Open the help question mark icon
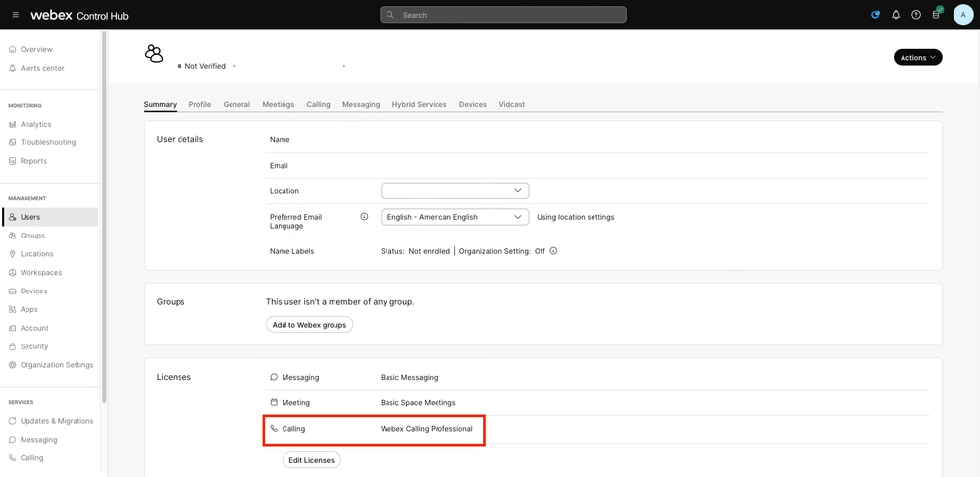The image size is (980, 477). pos(916,15)
